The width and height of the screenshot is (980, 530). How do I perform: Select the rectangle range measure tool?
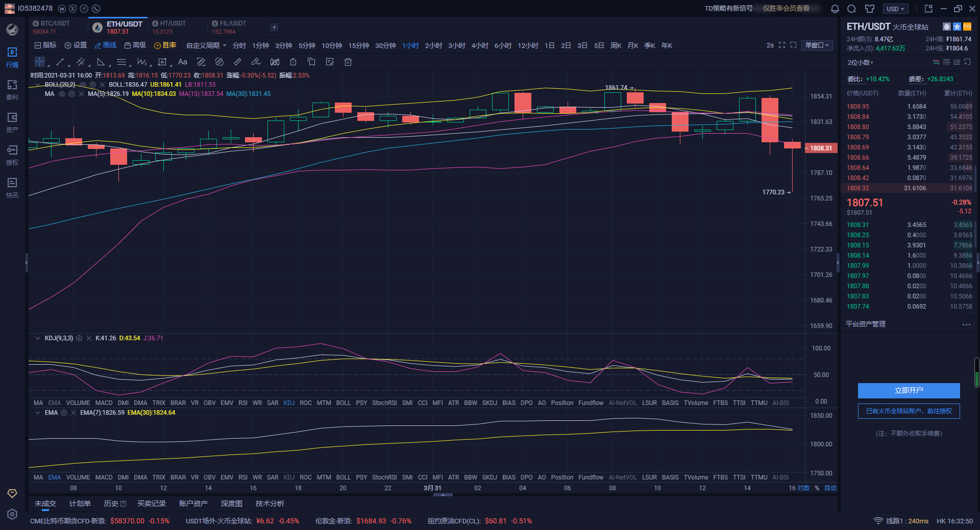pyautogui.click(x=162, y=62)
